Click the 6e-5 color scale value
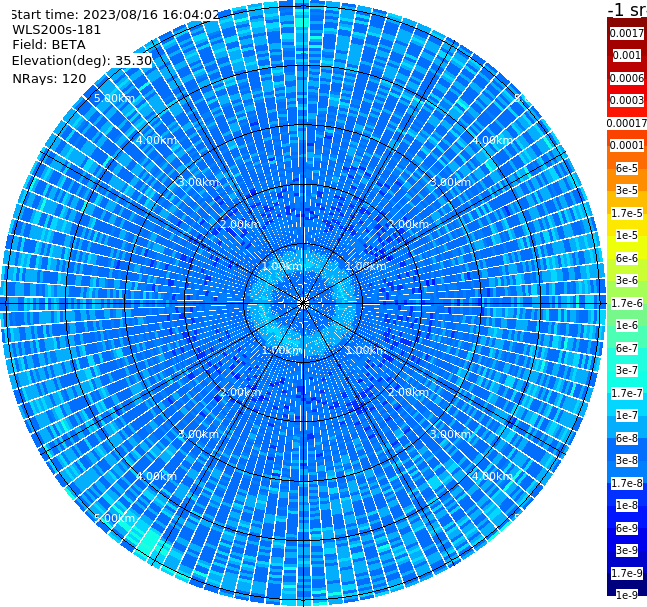The height and width of the screenshot is (607, 647). click(x=627, y=168)
